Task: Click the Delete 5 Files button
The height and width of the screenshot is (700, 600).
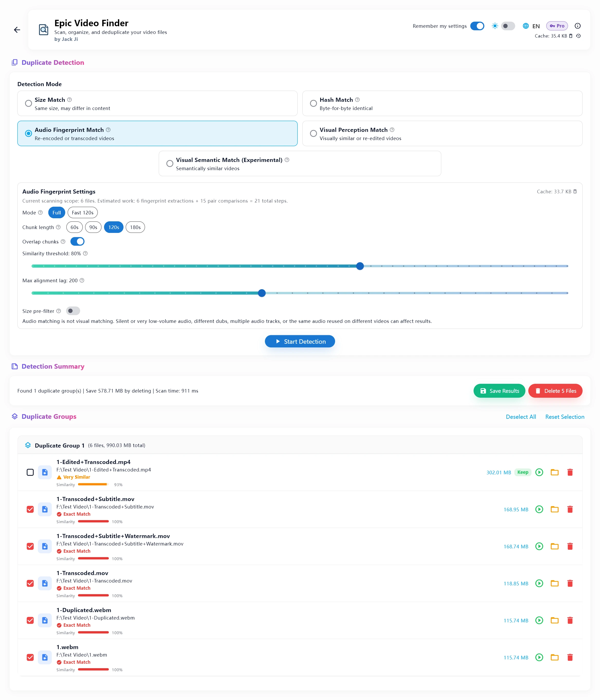Action: (555, 391)
